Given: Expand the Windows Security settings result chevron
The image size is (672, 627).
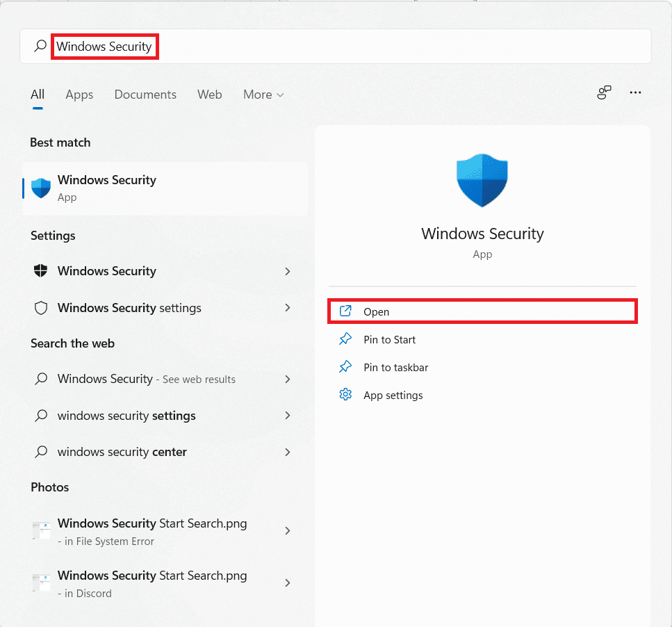Looking at the screenshot, I should pos(287,307).
